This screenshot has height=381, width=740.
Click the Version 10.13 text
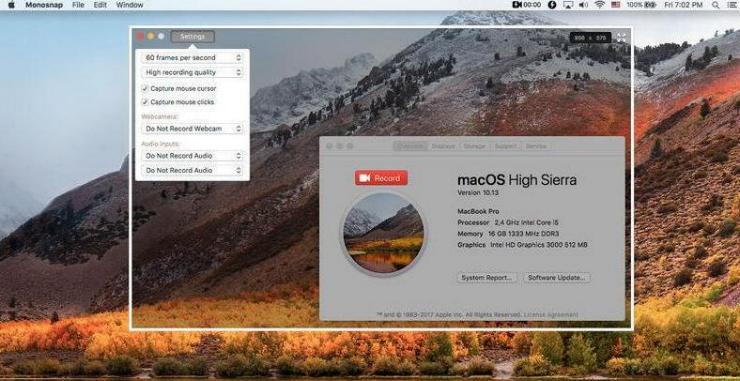[x=478, y=193]
